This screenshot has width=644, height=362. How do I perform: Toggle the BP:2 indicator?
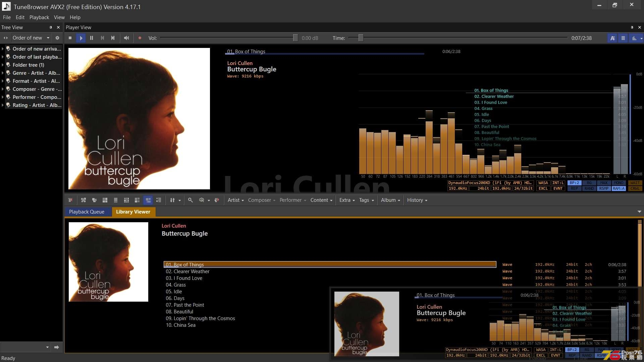(x=574, y=183)
